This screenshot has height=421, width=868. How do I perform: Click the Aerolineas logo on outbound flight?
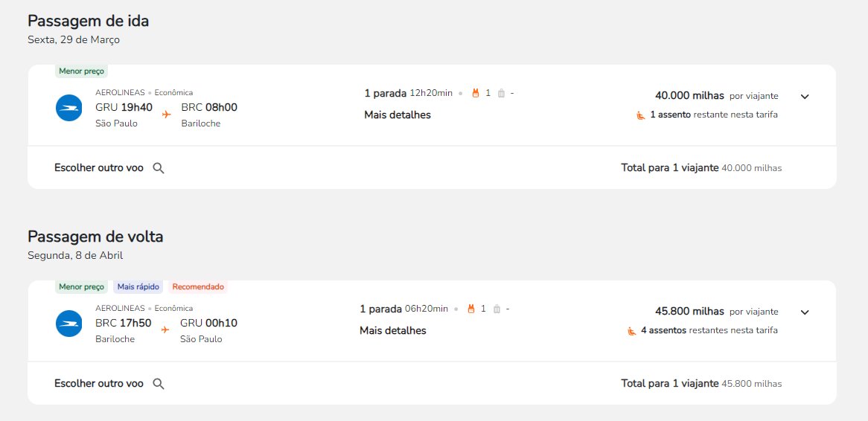(x=69, y=108)
